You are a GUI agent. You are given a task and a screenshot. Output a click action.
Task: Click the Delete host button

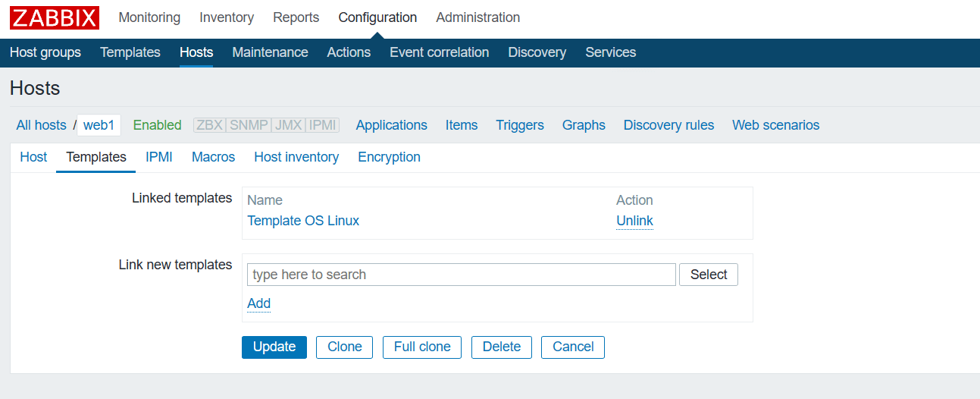click(502, 347)
